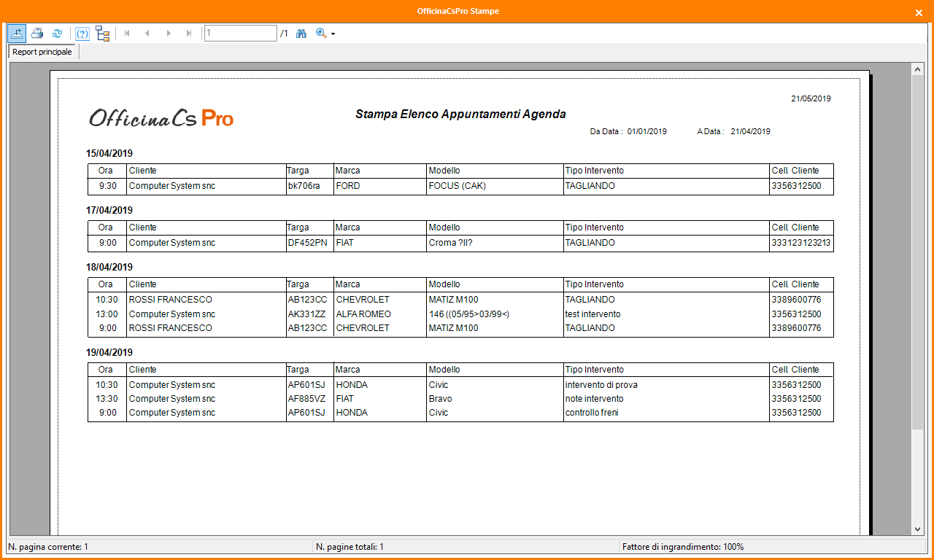Click status N. pagine totali: 1
The image size is (934, 560).
point(350,546)
